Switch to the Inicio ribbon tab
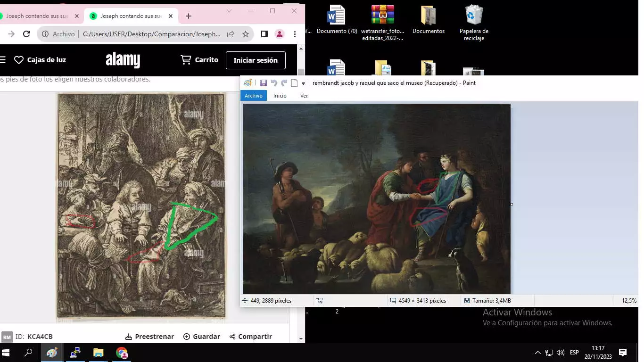This screenshot has width=644, height=362. [x=280, y=96]
